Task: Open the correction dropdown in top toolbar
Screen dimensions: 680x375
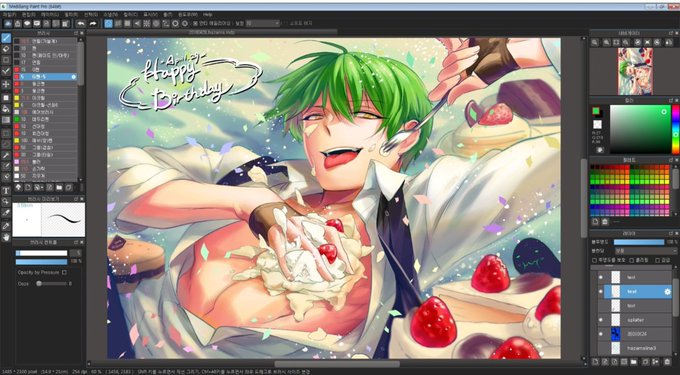Action: click(263, 23)
